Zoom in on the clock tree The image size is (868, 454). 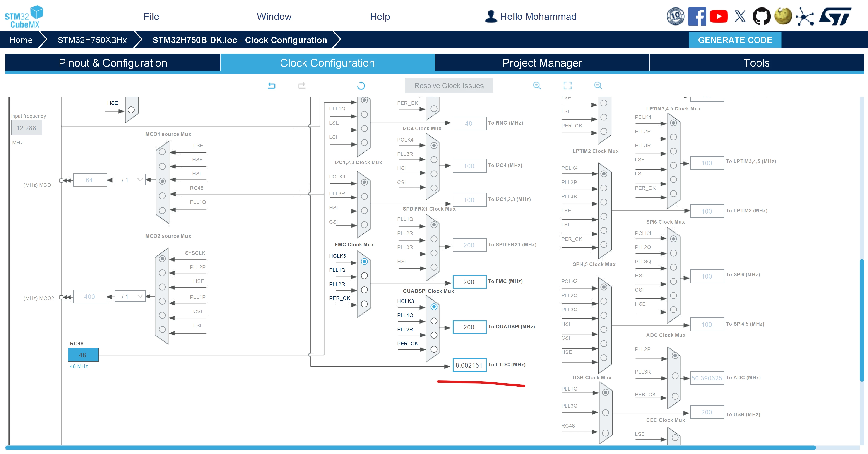(537, 85)
